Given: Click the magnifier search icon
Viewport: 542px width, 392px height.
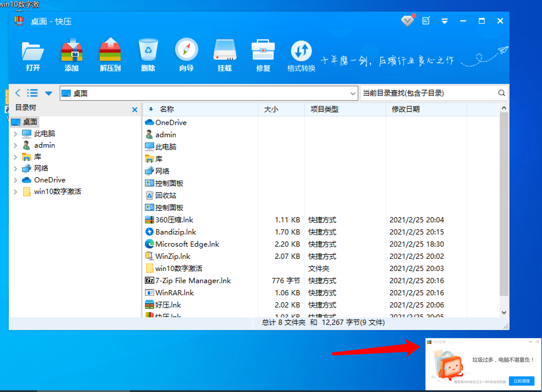Looking at the screenshot, I should (x=502, y=93).
